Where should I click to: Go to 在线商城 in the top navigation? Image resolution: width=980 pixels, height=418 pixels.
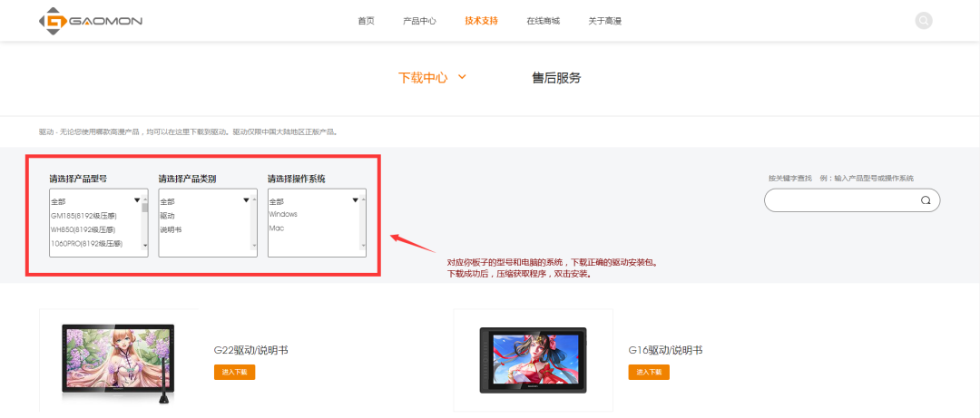[x=544, y=21]
